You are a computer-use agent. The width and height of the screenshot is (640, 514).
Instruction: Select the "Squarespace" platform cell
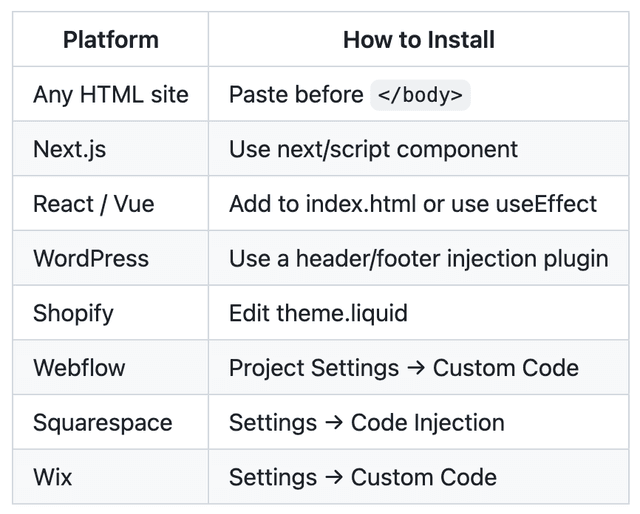pos(102,422)
